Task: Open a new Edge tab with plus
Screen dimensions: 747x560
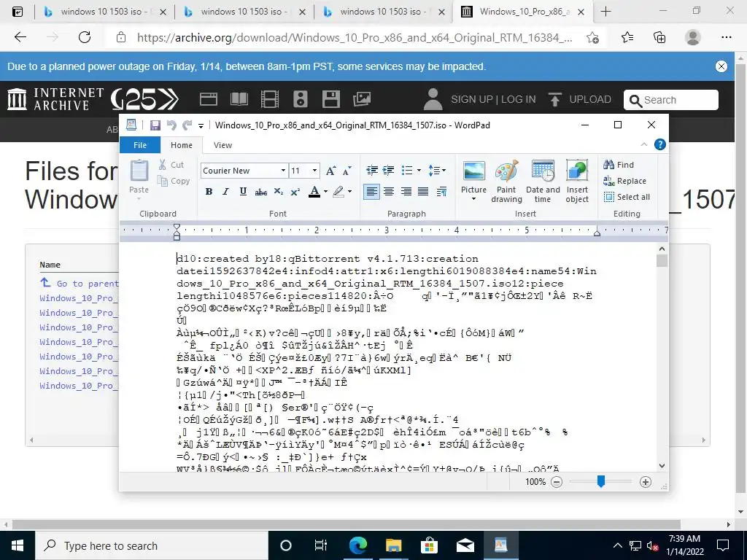Action: click(605, 12)
